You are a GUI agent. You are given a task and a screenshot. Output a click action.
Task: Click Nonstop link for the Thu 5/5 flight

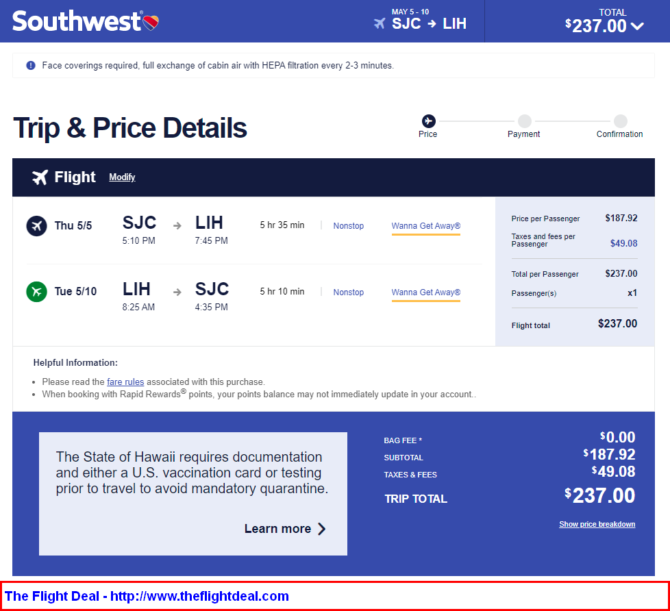click(x=349, y=226)
